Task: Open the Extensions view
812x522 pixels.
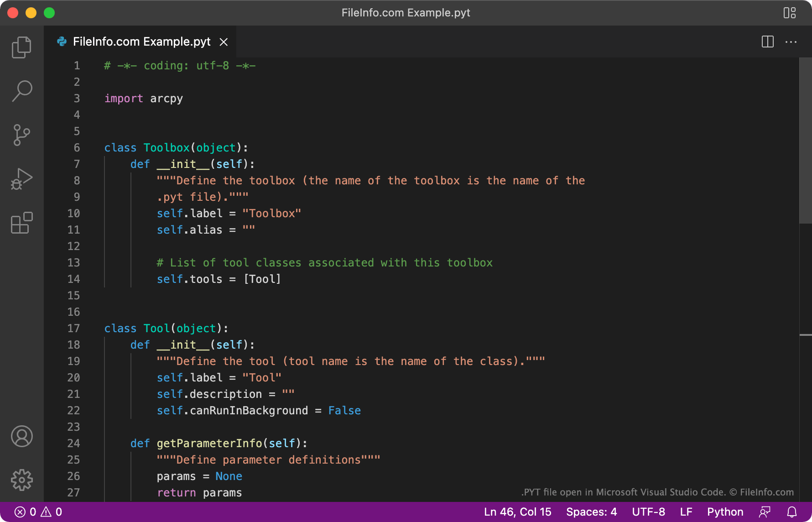Action: tap(21, 223)
